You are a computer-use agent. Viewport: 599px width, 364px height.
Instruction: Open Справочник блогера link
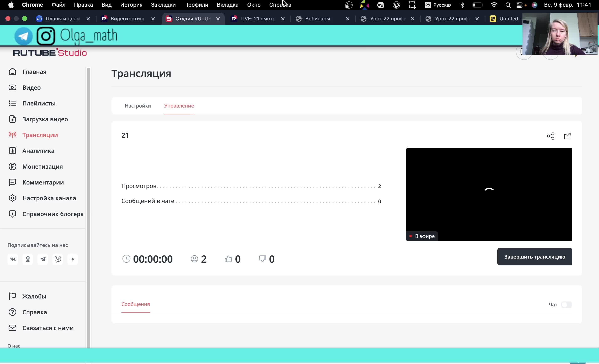[x=53, y=214]
